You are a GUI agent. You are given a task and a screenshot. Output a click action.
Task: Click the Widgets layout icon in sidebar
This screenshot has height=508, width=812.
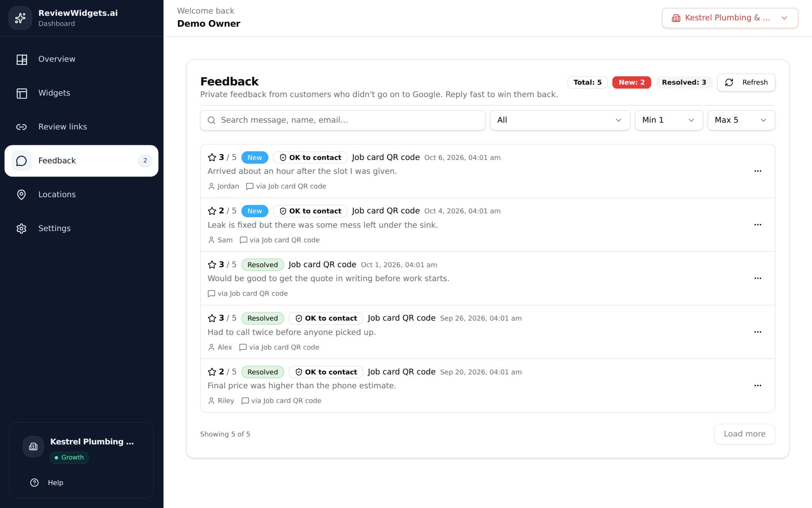[22, 93]
